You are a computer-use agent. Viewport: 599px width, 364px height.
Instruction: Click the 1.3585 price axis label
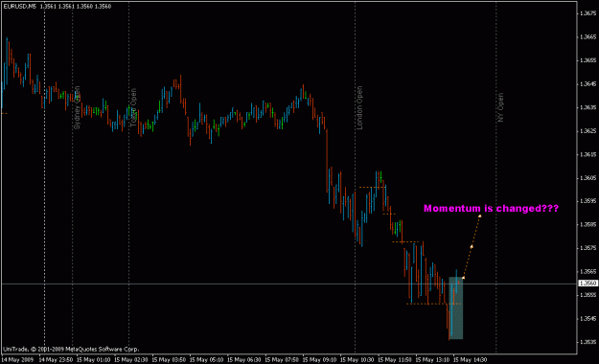click(x=587, y=224)
